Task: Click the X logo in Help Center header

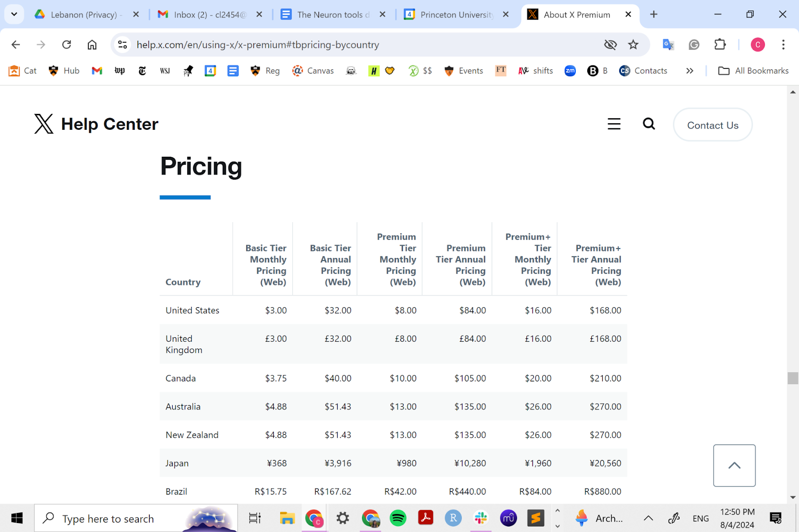Action: pyautogui.click(x=44, y=124)
